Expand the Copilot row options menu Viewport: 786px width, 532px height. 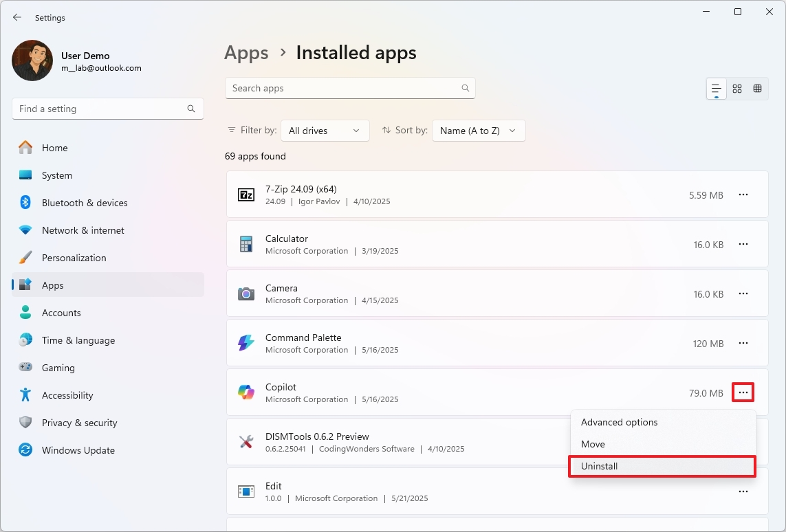tap(743, 392)
